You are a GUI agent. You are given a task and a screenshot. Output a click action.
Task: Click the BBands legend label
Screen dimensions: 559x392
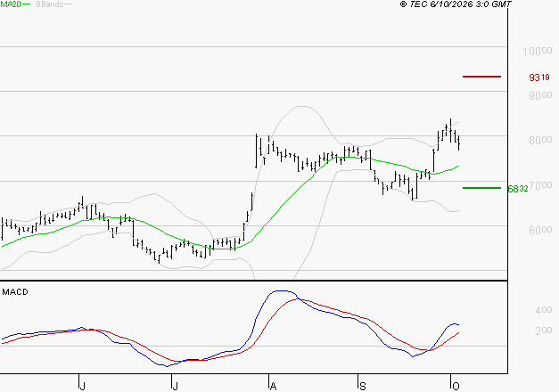click(x=50, y=4)
